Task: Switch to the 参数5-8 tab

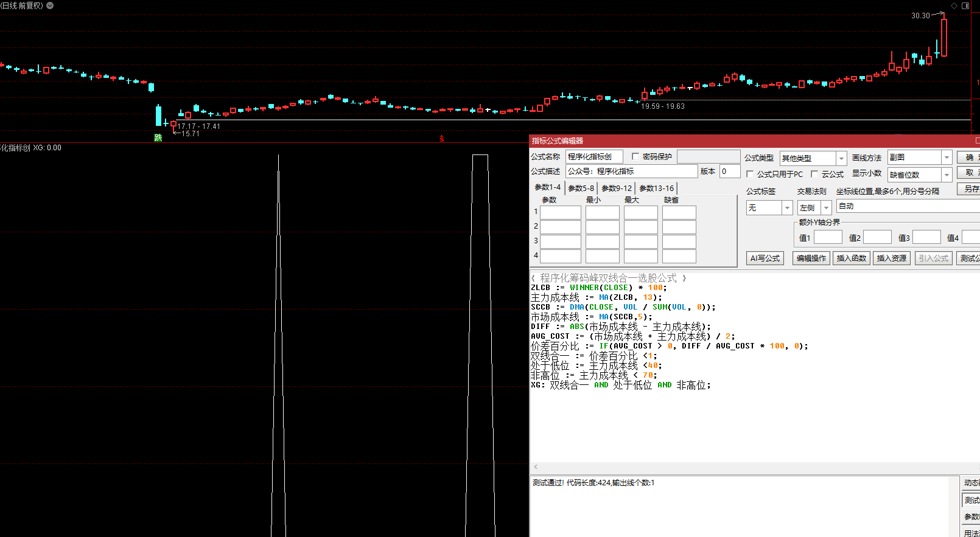Action: (581, 189)
